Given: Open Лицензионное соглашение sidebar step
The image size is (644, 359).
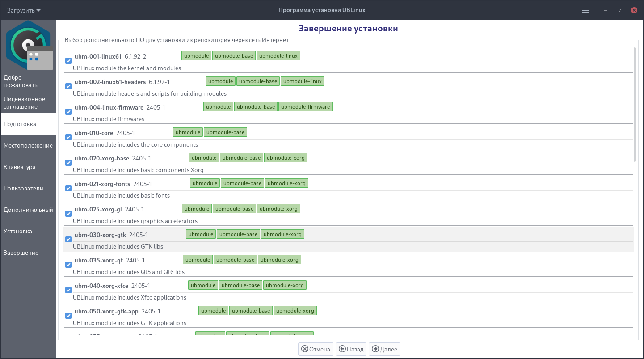Looking at the screenshot, I should 28,103.
